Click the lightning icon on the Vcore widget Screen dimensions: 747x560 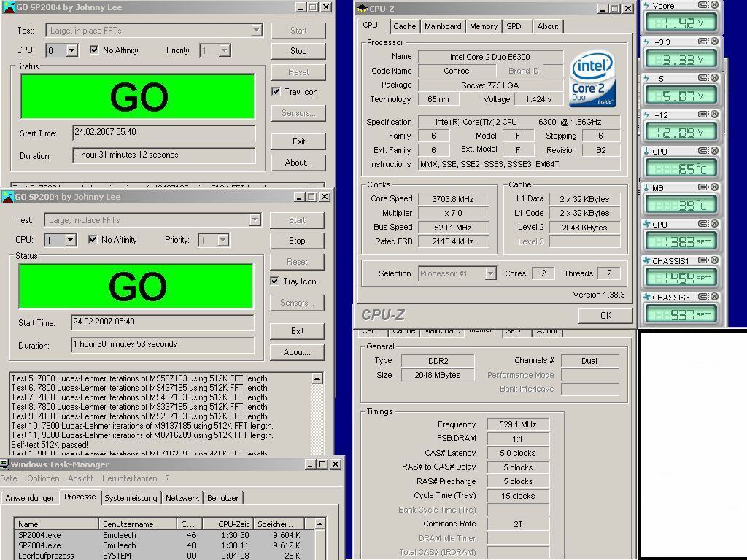tap(646, 6)
